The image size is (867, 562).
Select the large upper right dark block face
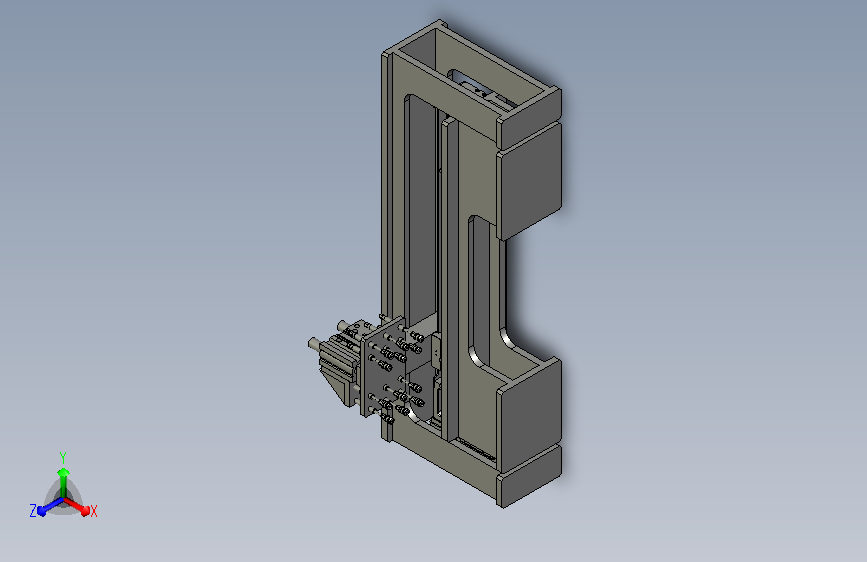[529, 181]
